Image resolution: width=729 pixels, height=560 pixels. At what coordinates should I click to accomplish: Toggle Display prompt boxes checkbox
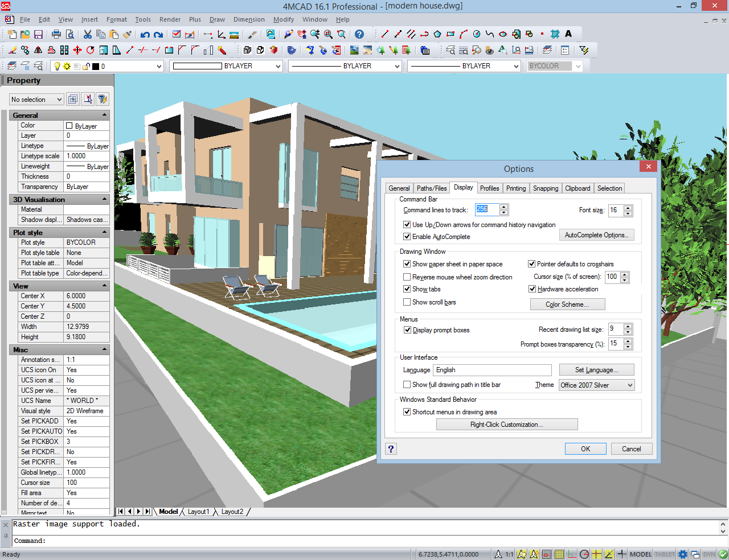click(407, 330)
